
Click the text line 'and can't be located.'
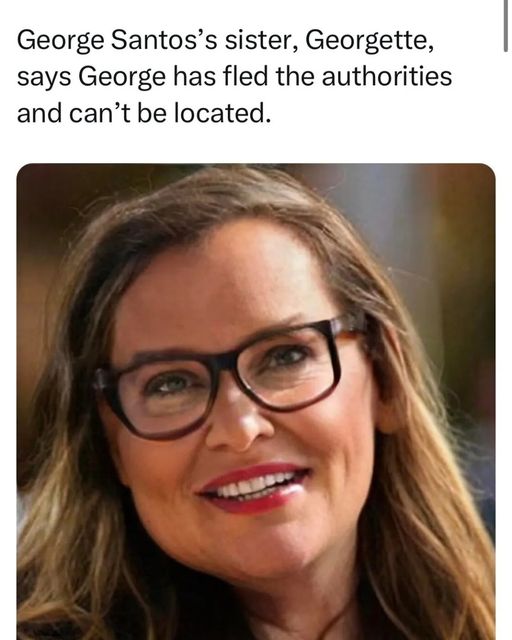click(144, 113)
